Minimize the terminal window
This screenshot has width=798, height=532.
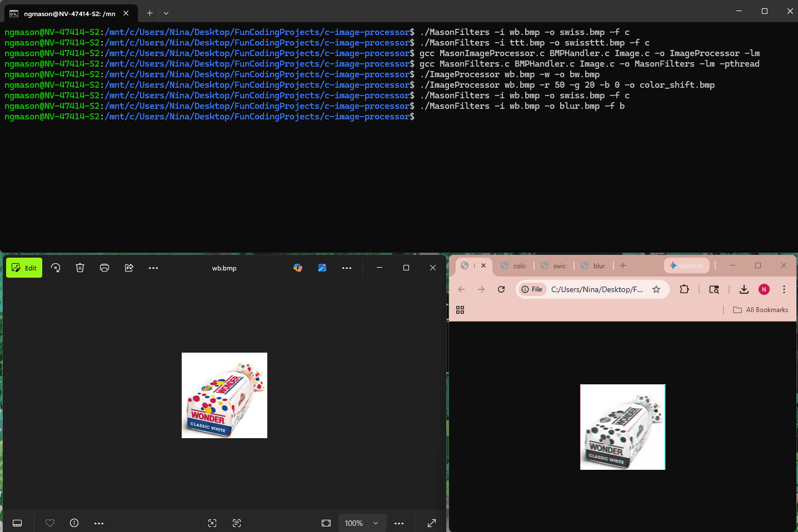739,11
